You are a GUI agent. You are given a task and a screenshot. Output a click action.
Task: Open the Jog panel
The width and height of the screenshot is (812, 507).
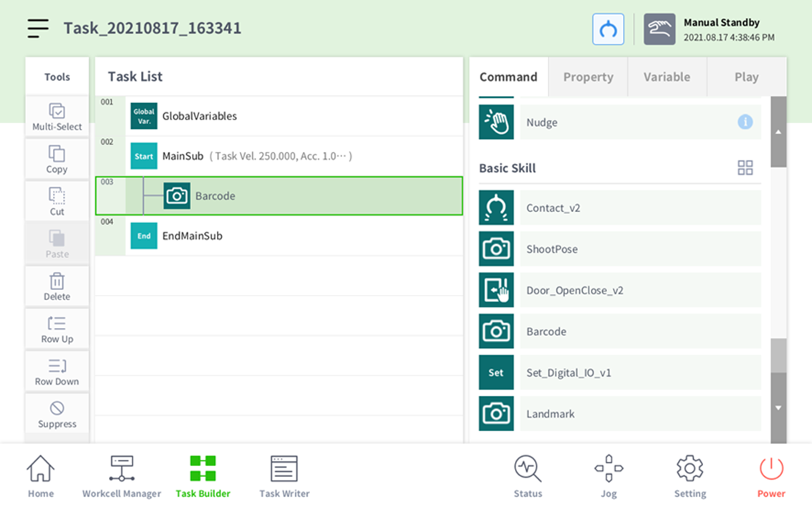(609, 475)
